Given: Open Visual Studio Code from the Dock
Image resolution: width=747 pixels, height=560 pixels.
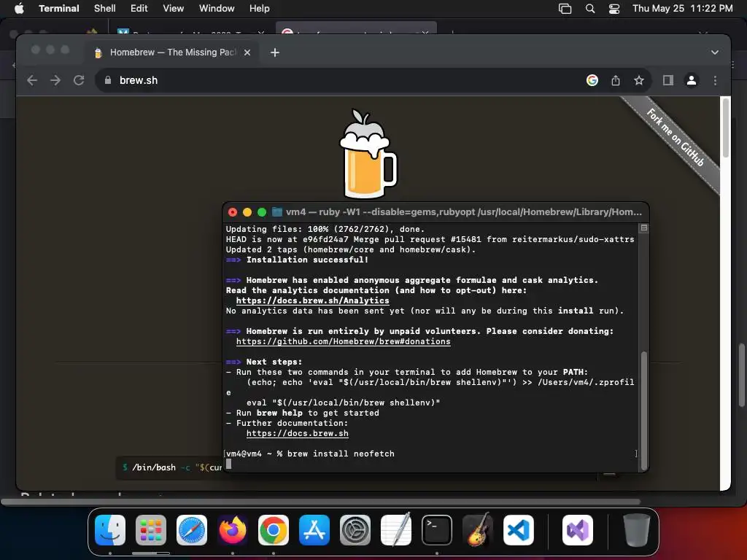Looking at the screenshot, I should (519, 530).
